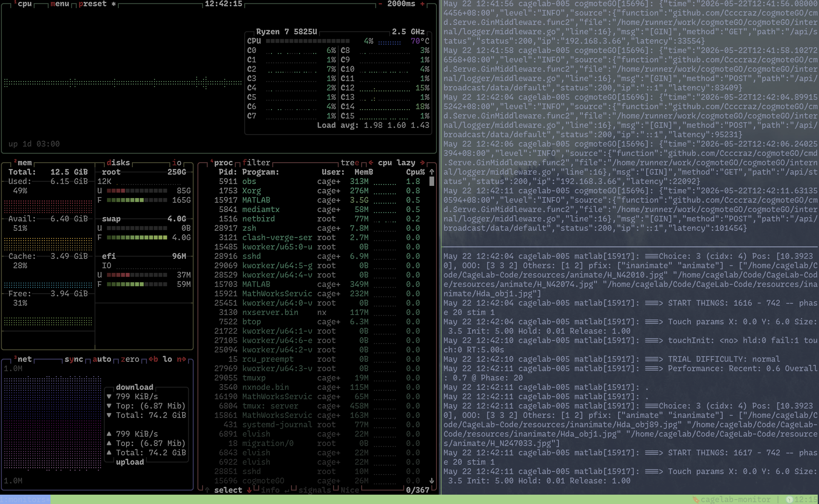Click the upload arrow icon beside 799 KiB/s
This screenshot has height=504, width=819.
tap(109, 434)
